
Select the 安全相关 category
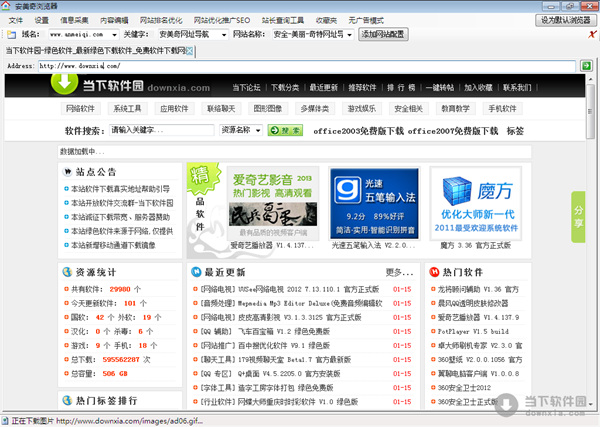tap(409, 109)
